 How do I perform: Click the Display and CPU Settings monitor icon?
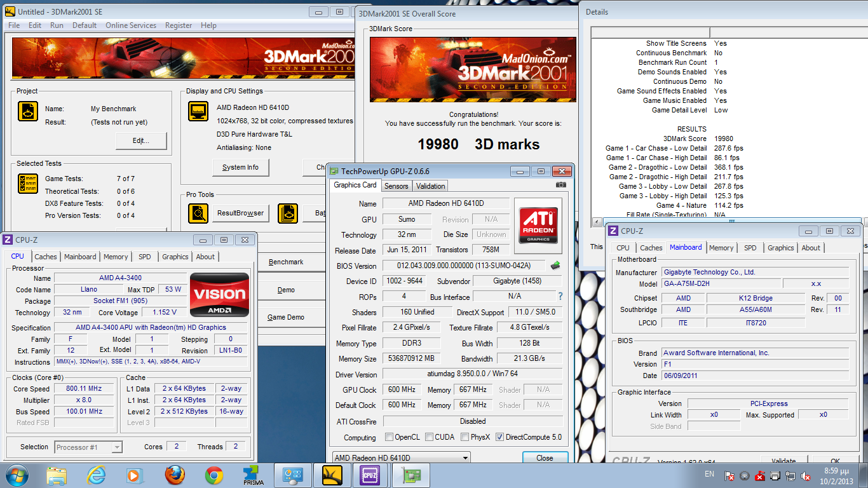click(x=198, y=111)
